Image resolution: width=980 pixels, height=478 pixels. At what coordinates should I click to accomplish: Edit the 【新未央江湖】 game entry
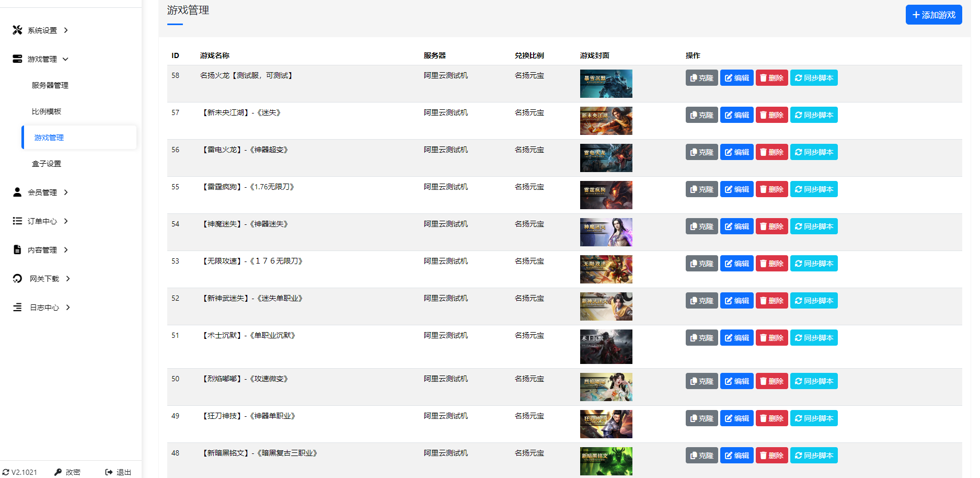coord(736,115)
